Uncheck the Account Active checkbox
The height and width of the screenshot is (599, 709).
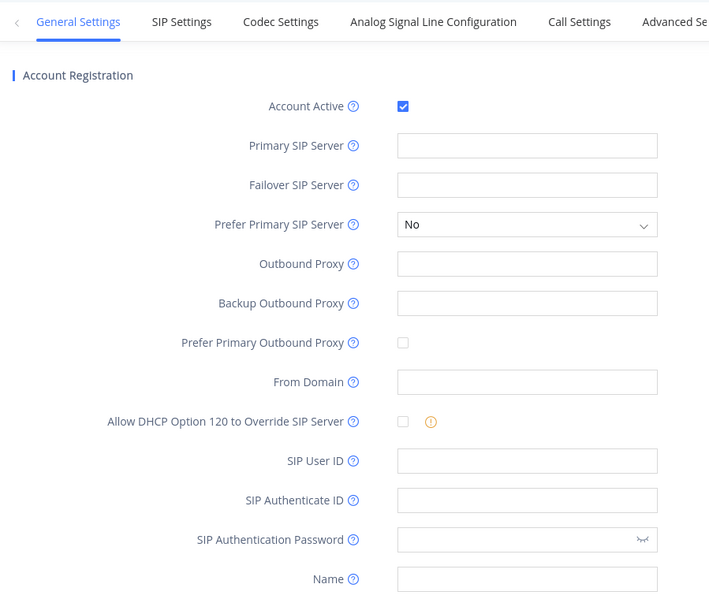[403, 106]
